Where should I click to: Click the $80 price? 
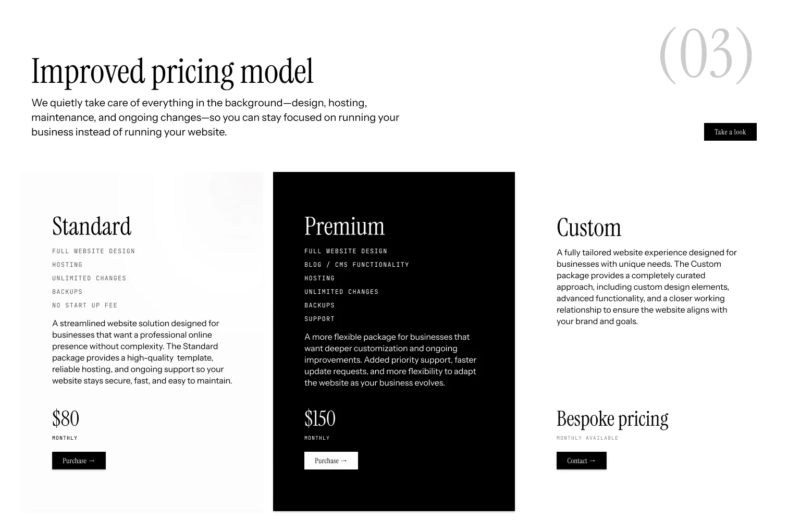[66, 418]
